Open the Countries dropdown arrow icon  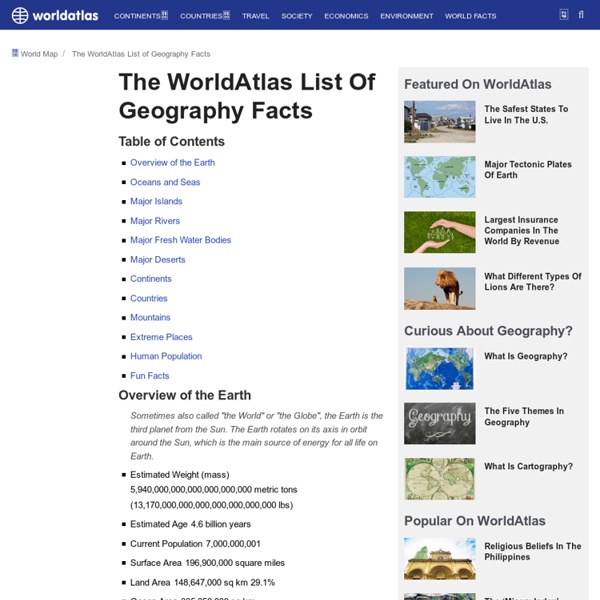[227, 15]
